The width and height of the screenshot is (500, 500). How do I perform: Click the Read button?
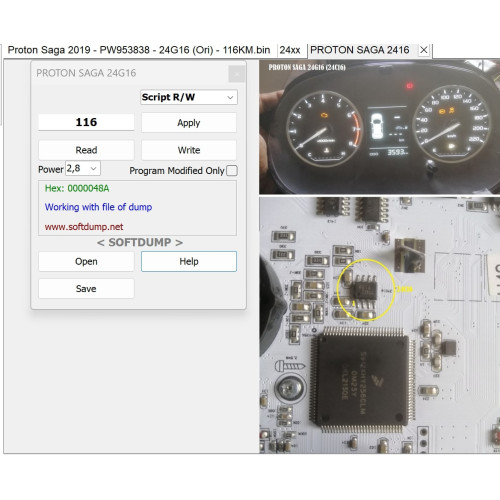[86, 150]
